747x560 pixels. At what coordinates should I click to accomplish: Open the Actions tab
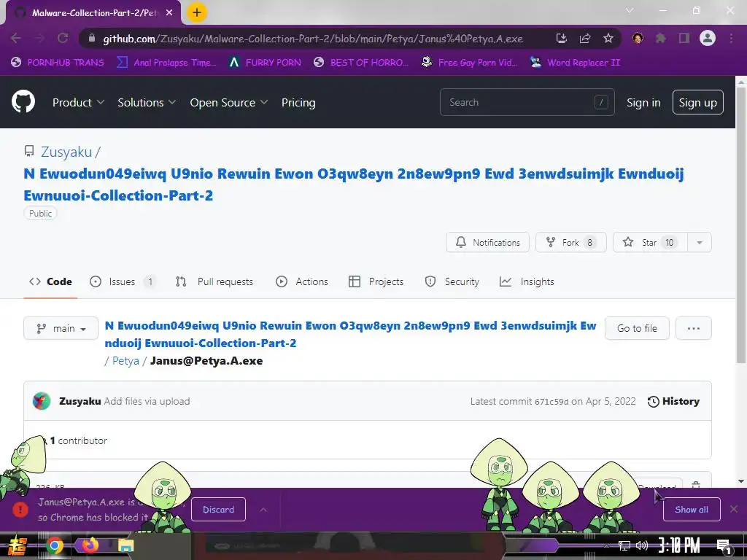(x=301, y=281)
